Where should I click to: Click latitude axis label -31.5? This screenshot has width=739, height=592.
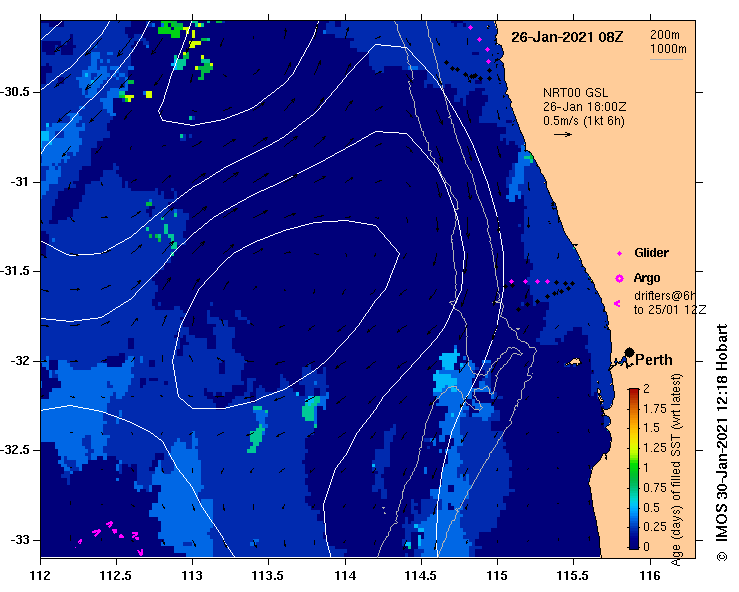pos(15,271)
